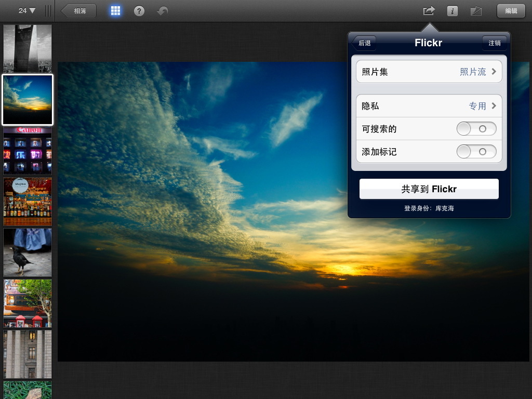Viewport: 532px width, 399px height.
Task: Expand the 照片集 photo set selector
Action: point(429,71)
